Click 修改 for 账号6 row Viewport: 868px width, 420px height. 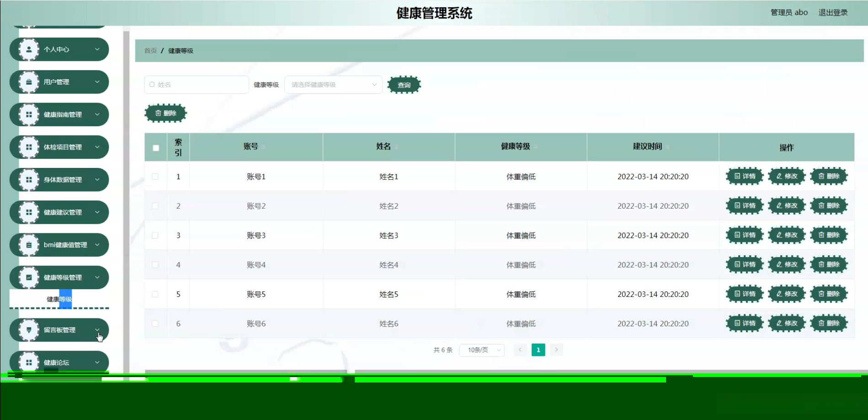787,323
